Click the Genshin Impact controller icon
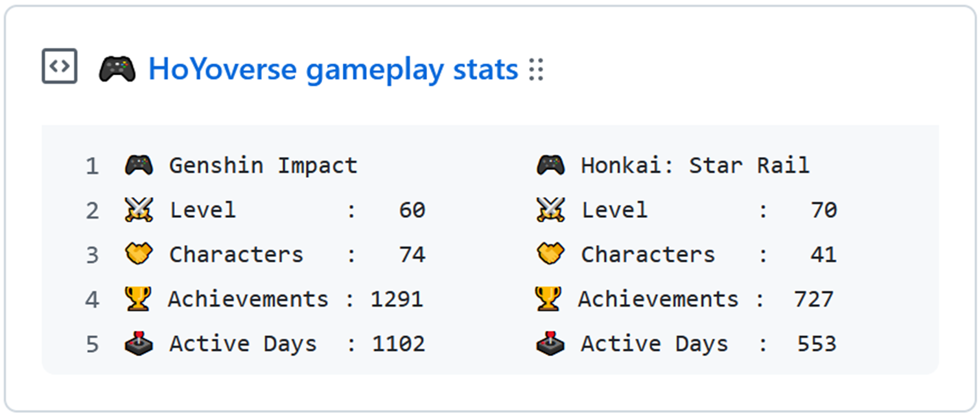980x417 pixels. click(139, 165)
